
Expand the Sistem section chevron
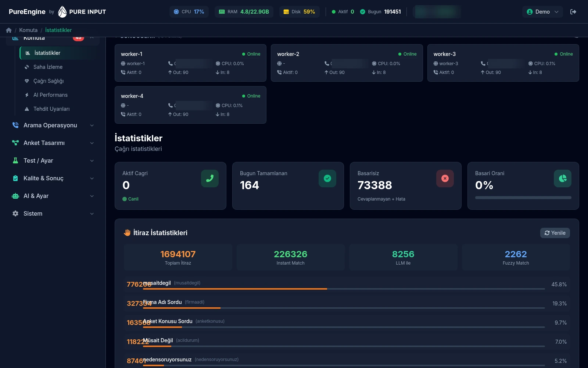tap(92, 214)
